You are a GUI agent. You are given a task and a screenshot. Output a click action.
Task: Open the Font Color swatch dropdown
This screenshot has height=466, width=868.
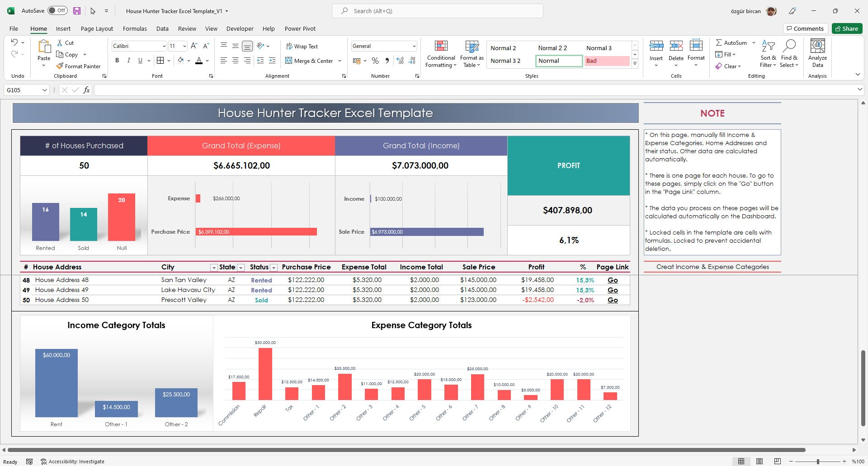(207, 61)
